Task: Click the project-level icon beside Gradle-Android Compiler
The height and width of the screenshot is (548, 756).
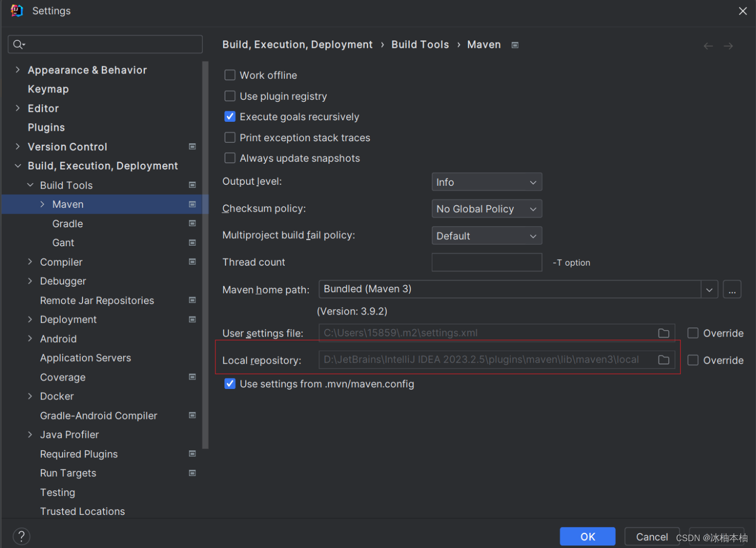Action: click(x=192, y=415)
